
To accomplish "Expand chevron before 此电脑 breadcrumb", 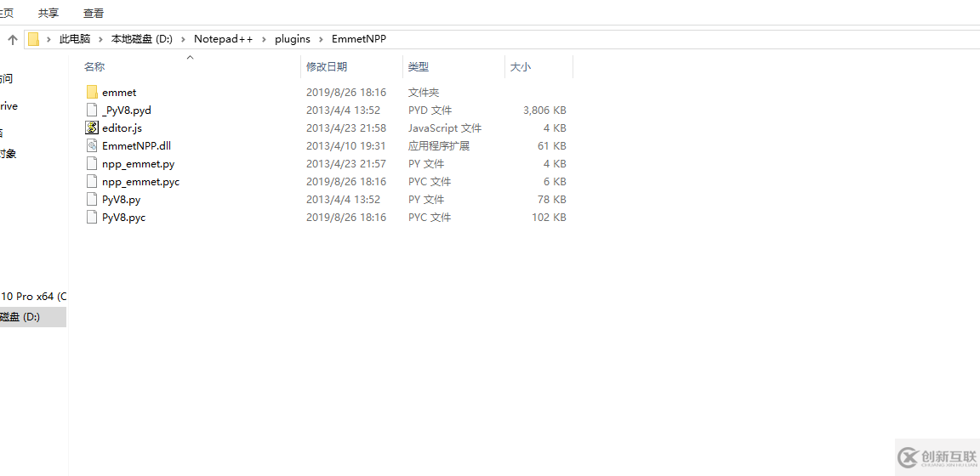I will [x=48, y=39].
